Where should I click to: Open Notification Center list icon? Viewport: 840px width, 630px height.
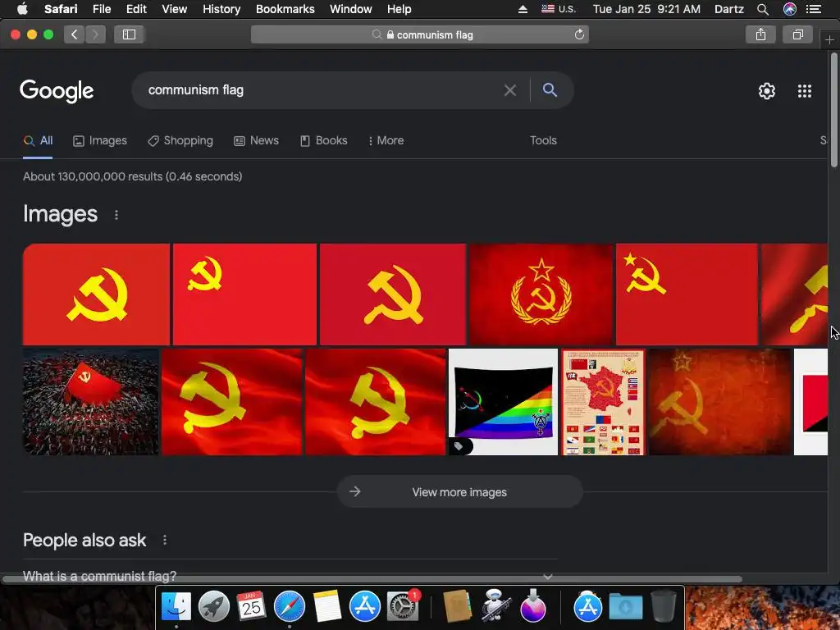(x=814, y=9)
